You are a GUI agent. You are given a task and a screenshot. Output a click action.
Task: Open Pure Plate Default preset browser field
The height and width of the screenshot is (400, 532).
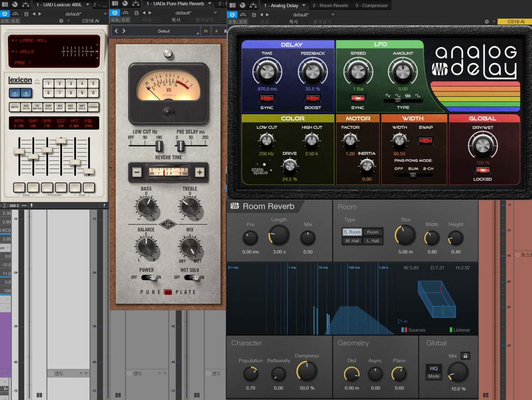click(164, 31)
